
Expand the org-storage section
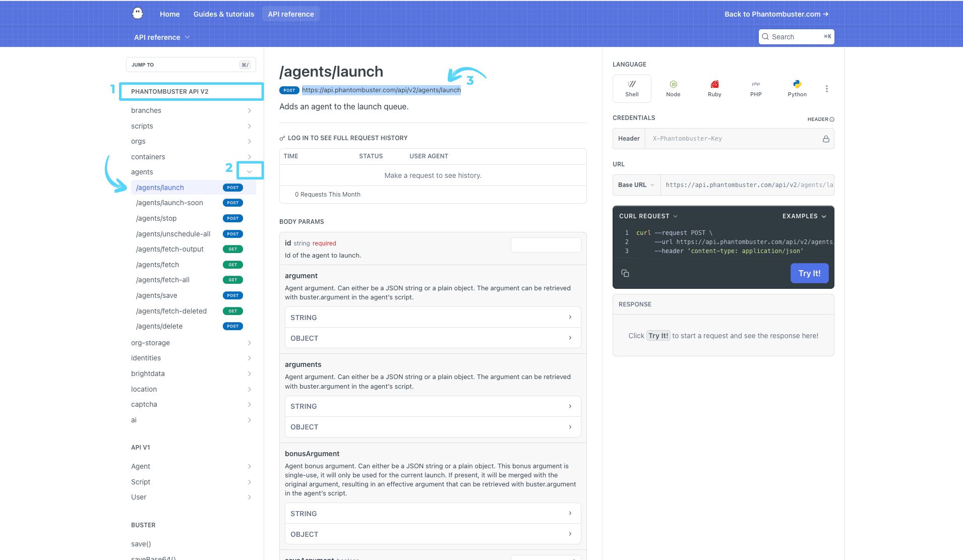click(250, 343)
